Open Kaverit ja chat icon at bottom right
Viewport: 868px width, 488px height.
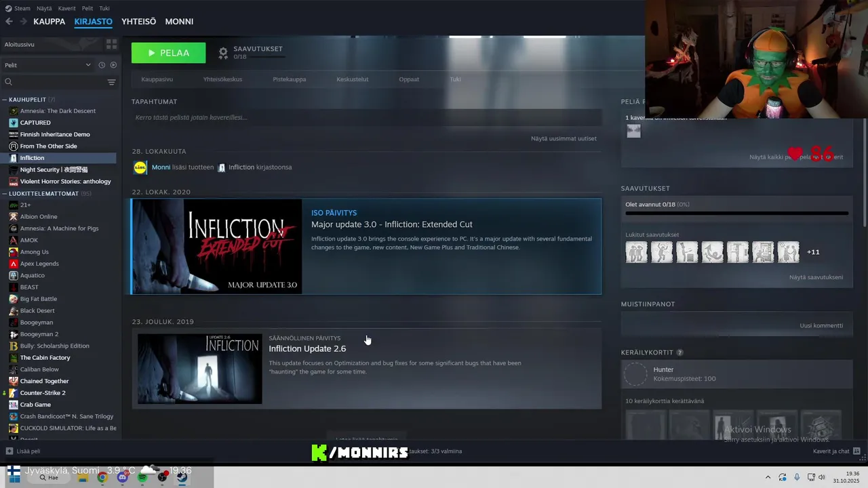(856, 451)
